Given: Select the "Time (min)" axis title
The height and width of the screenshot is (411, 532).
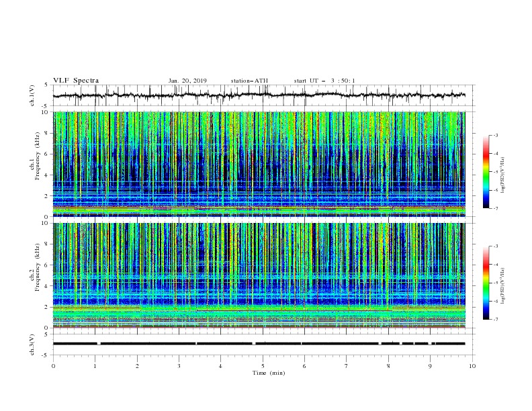Looking at the screenshot, I should tap(269, 373).
